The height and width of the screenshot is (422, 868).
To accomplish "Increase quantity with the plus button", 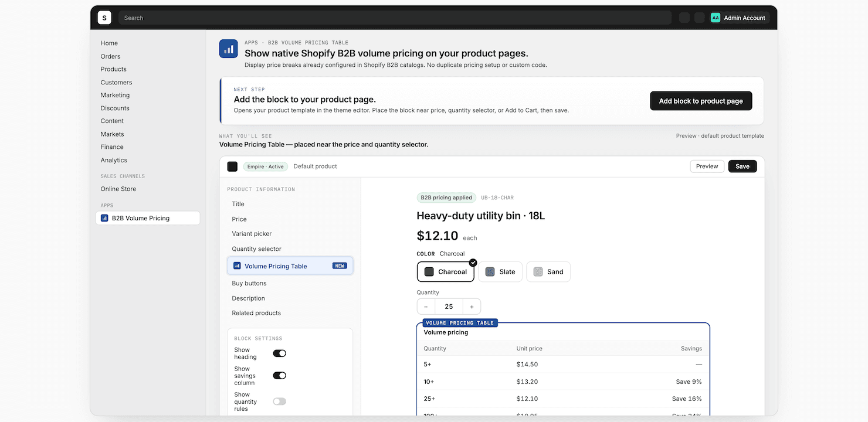I will pyautogui.click(x=472, y=307).
